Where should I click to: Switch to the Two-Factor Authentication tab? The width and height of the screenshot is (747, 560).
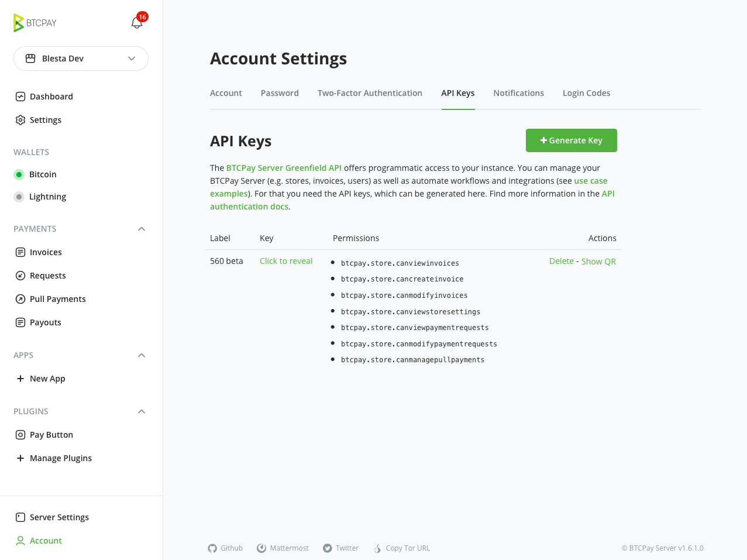coord(370,93)
